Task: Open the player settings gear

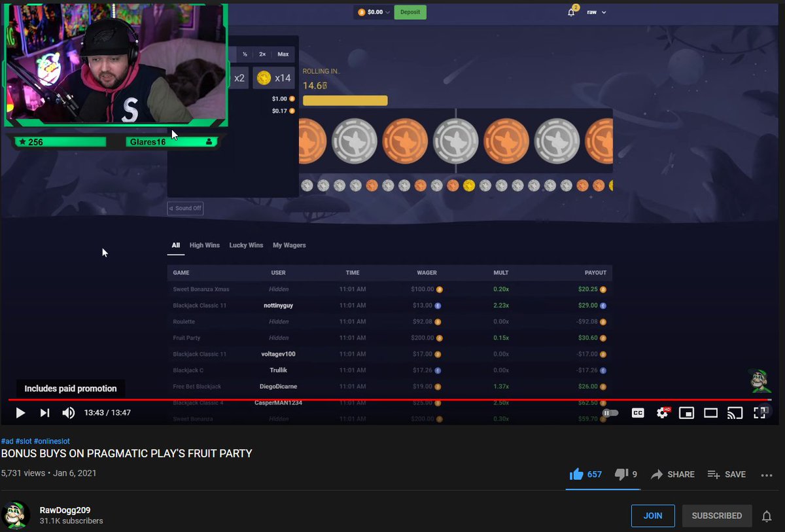Action: [x=662, y=413]
